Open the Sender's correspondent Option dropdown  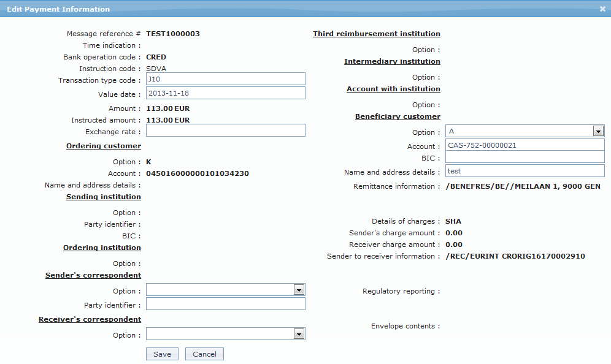click(x=299, y=289)
